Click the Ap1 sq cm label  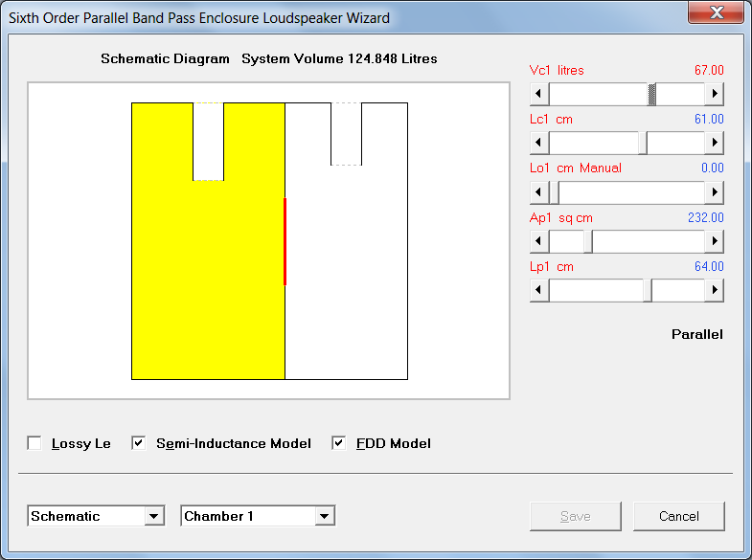pos(561,218)
